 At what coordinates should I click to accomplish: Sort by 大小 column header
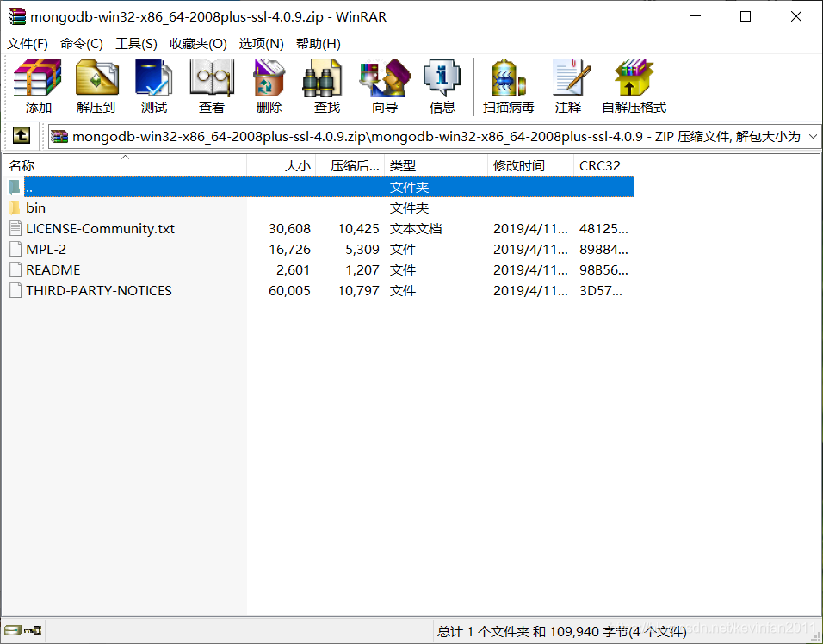click(282, 166)
